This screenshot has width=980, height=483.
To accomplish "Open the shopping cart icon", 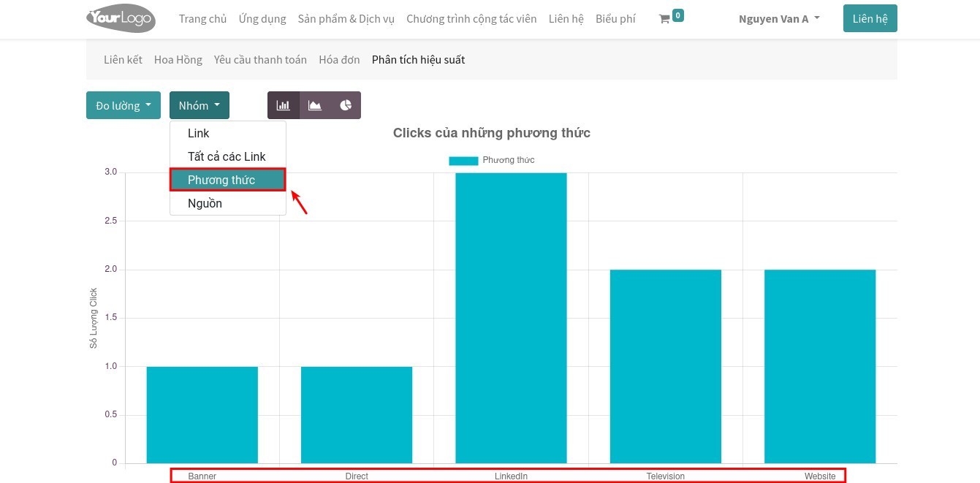I will (664, 19).
